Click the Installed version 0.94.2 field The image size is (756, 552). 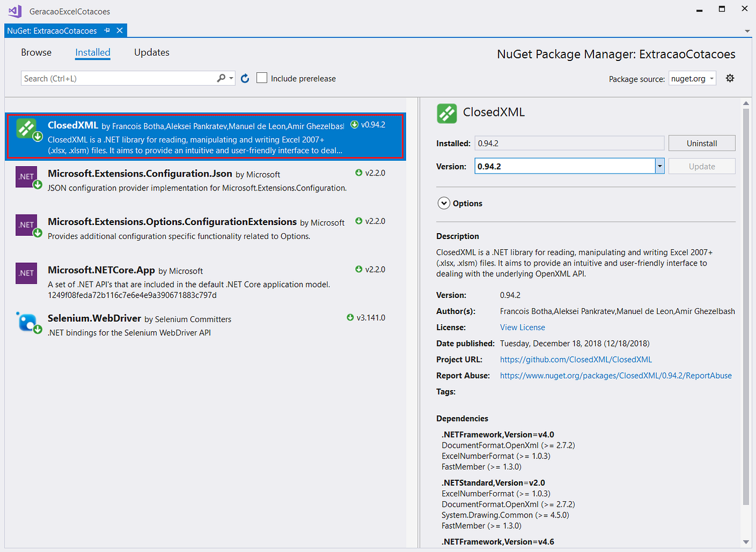[x=569, y=143]
